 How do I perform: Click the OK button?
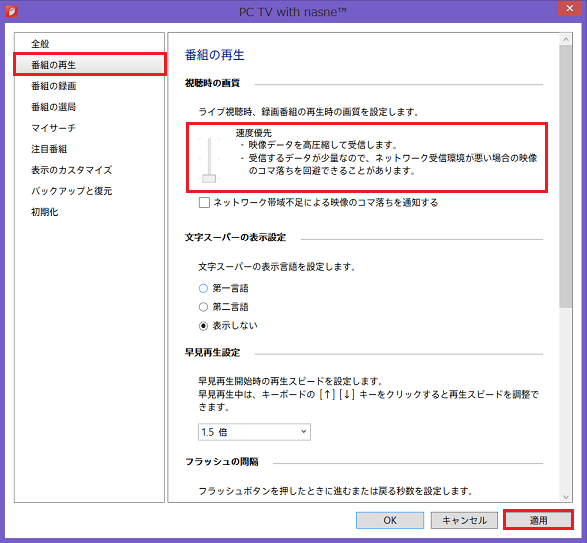390,520
